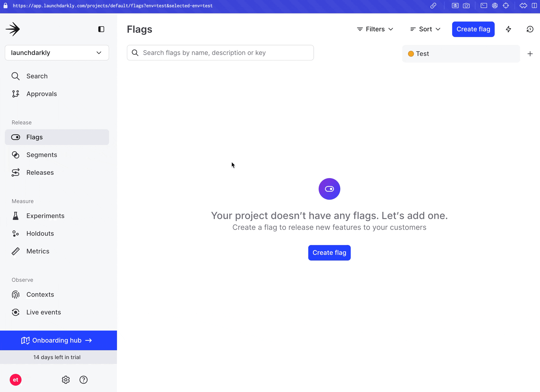Click the LaunchDarkly arrow logo
Image resolution: width=540 pixels, height=392 pixels.
(x=13, y=29)
